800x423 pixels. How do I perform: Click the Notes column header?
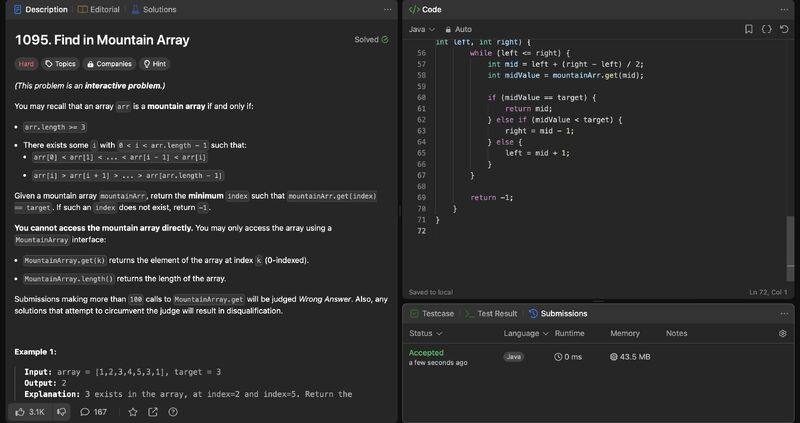[677, 333]
